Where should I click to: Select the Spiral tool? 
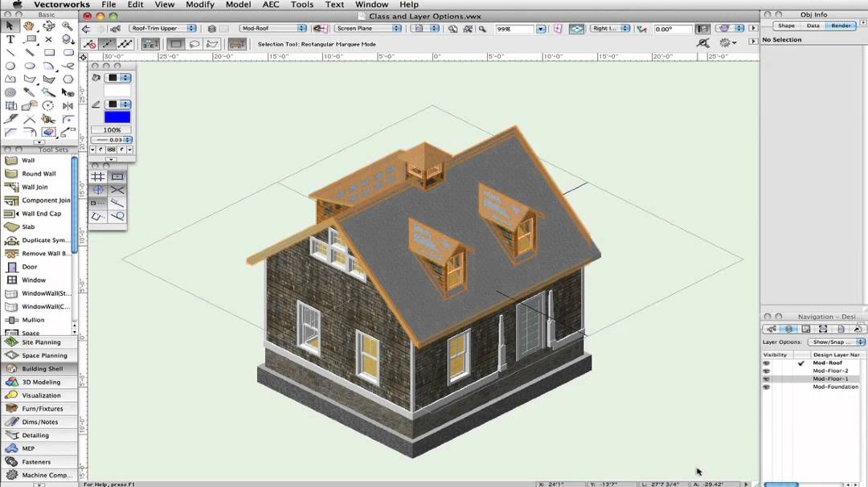click(10, 92)
